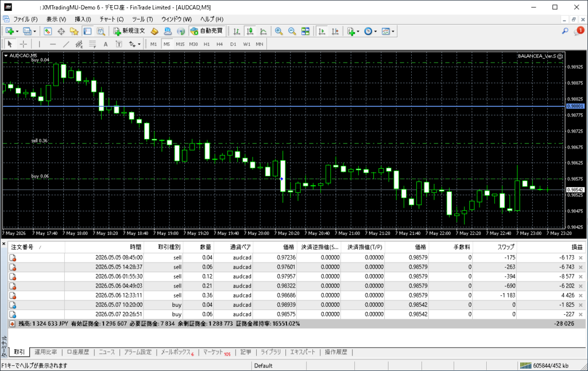Viewport: 588px width, 371px height.
Task: Toggle the 自動売買 auto trading button
Action: click(x=207, y=31)
